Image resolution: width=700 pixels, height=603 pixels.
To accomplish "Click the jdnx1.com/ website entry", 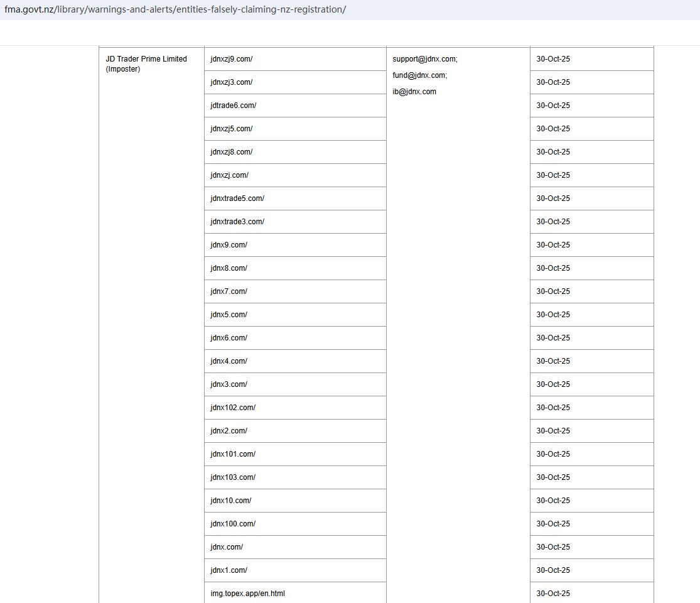I will 229,570.
